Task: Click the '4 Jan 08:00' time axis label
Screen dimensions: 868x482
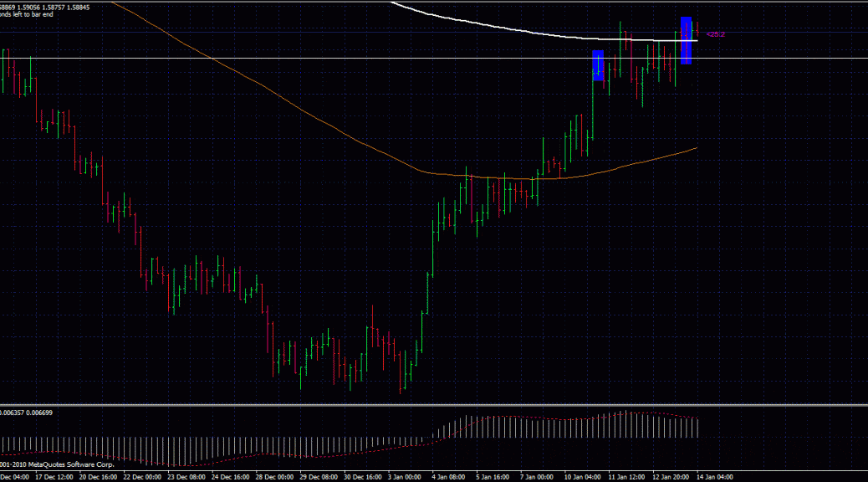Action: (x=448, y=477)
